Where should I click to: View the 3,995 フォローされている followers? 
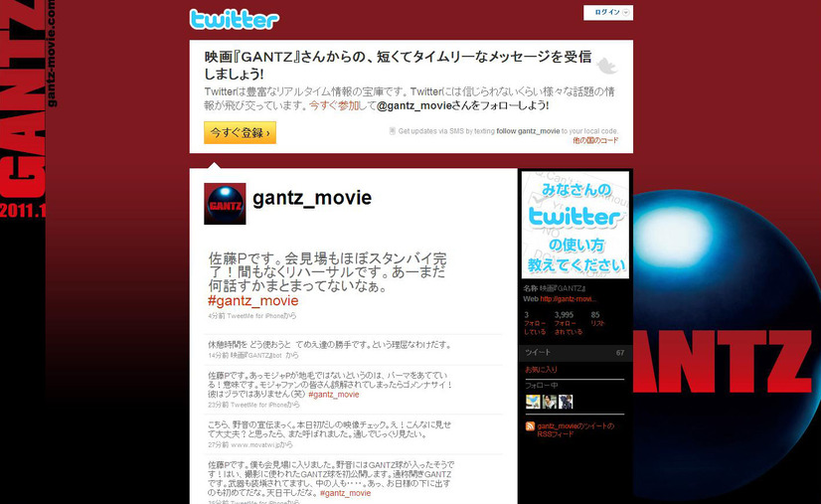point(569,323)
